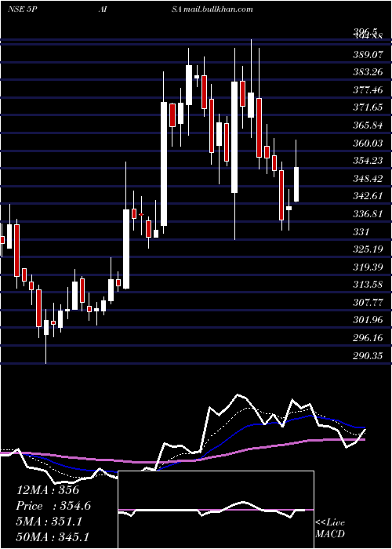The image size is (392, 549).
Task: Click the Live MACD label
Action: (330, 529)
